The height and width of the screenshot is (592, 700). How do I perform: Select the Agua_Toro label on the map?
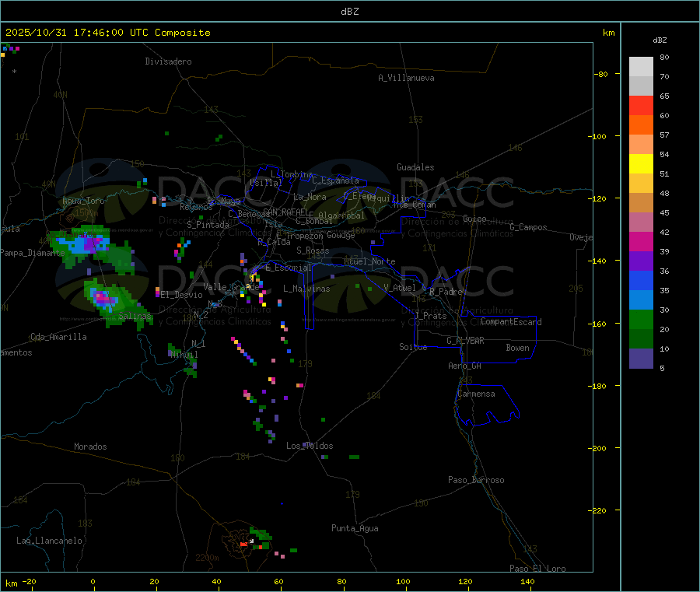pyautogui.click(x=83, y=201)
